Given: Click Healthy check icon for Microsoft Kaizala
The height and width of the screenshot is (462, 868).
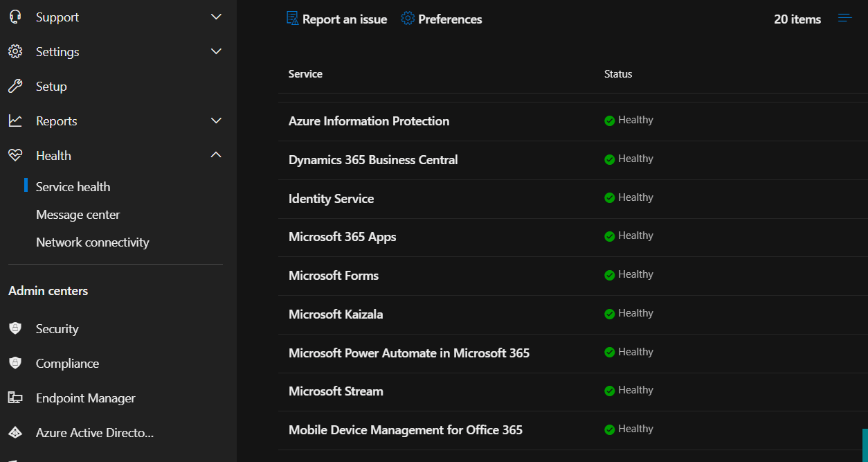Looking at the screenshot, I should coord(610,314).
